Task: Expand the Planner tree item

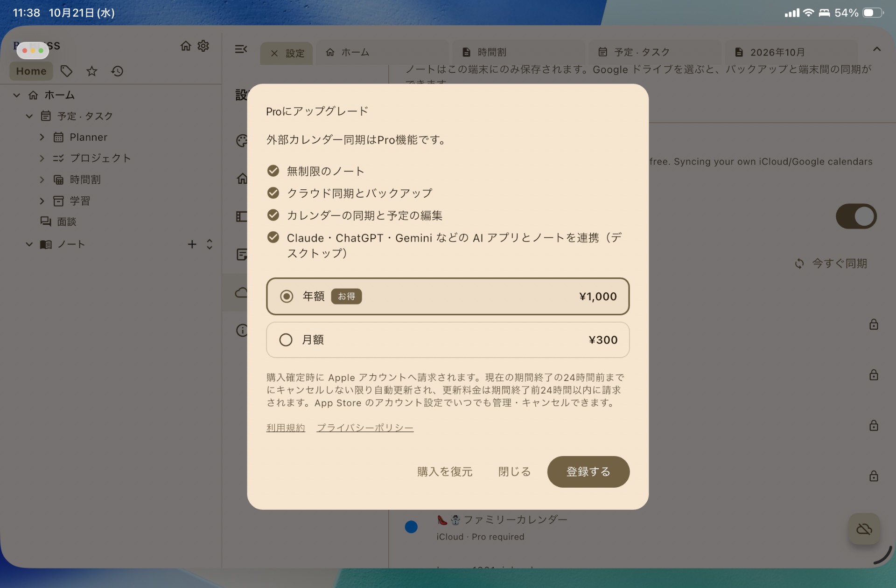Action: [42, 137]
